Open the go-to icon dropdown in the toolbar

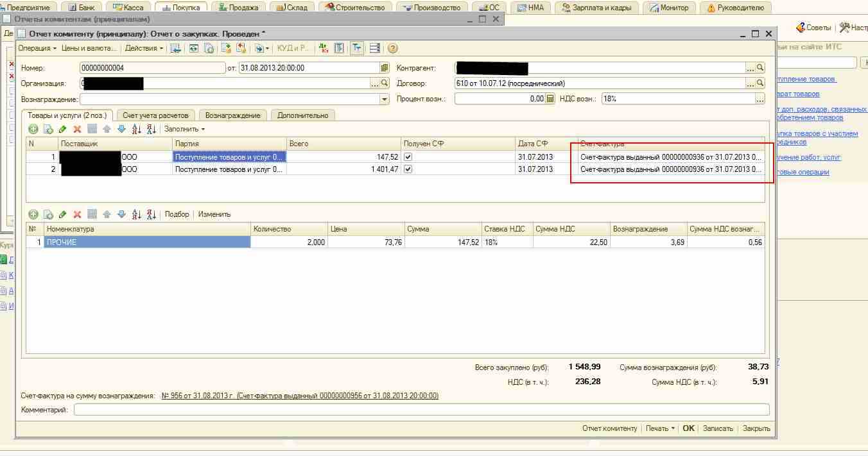click(x=261, y=48)
